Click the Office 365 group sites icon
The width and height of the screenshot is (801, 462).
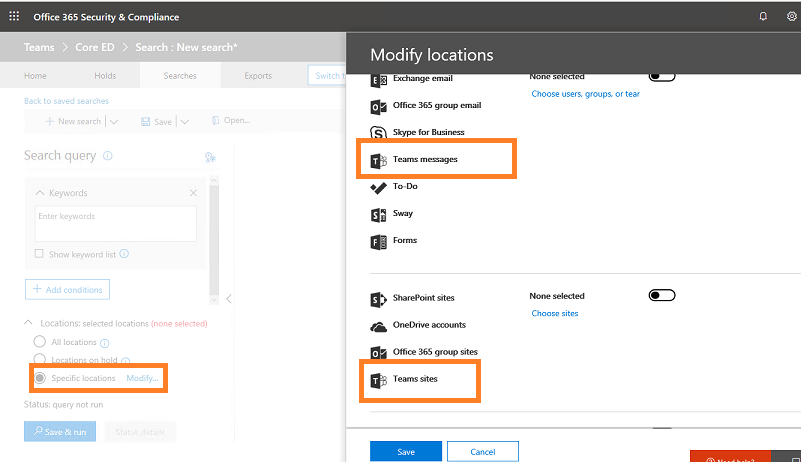pyautogui.click(x=379, y=353)
